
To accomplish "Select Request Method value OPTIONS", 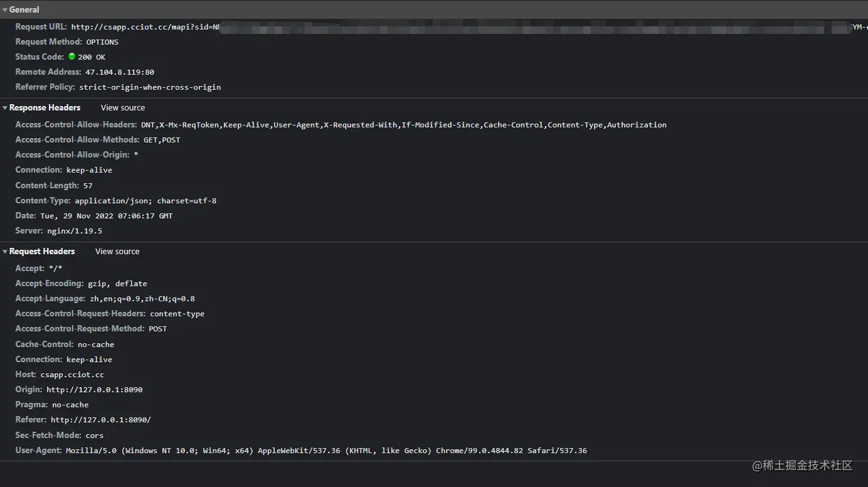I will 102,42.
